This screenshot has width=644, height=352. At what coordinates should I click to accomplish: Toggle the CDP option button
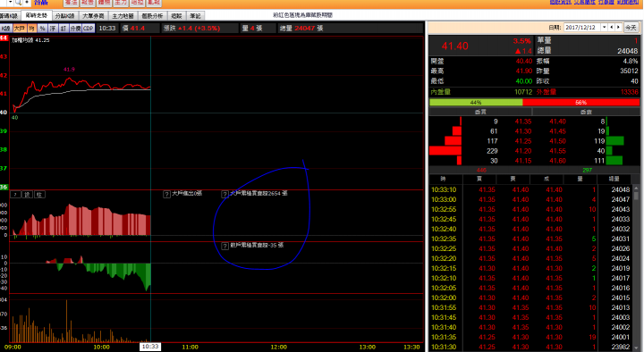[x=89, y=29]
